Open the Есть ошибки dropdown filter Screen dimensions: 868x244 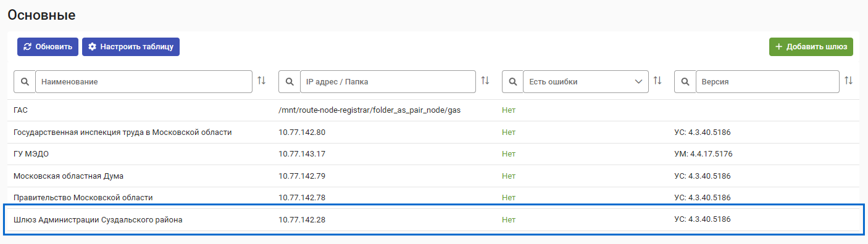(x=585, y=81)
